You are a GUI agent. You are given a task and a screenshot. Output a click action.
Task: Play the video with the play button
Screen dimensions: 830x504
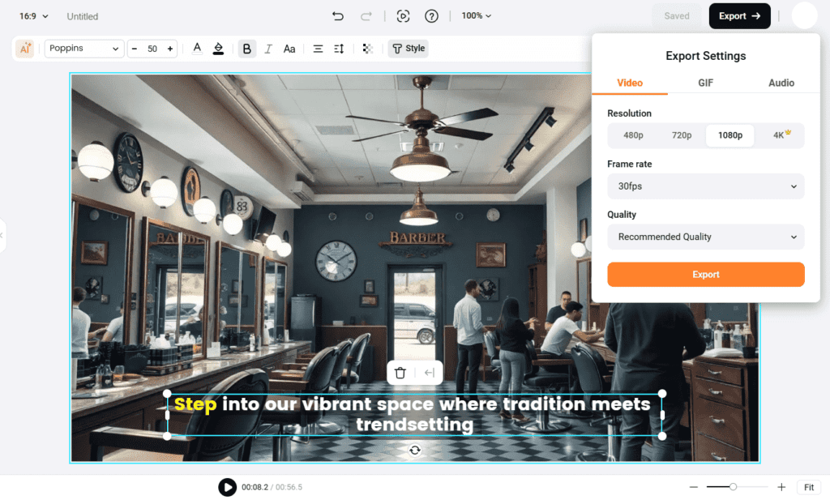pos(227,487)
